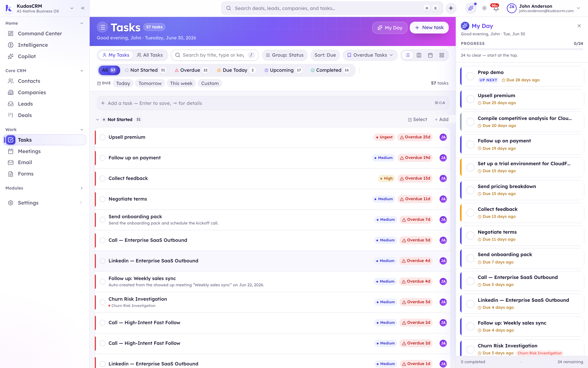The height and width of the screenshot is (368, 588).
Task: Go to Contacts in sidebar
Action: tap(45, 81)
